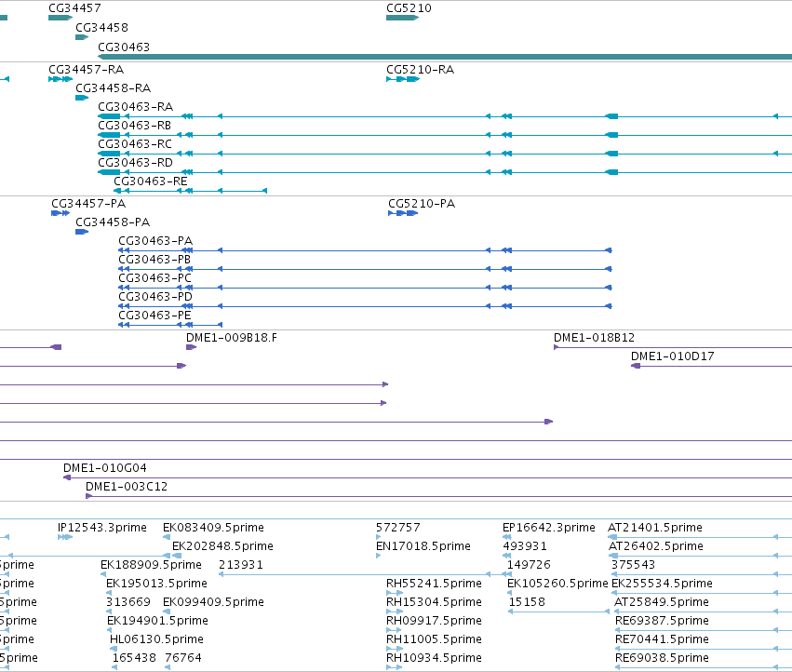The height and width of the screenshot is (672, 792).
Task: Click the CG30463-PB protein label
Action: (154, 259)
